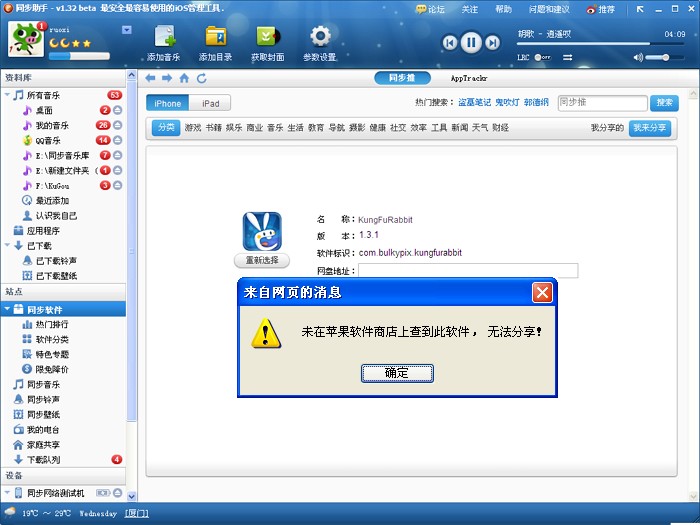Open 特色专题 featured topics
This screenshot has width=700, height=525.
(x=52, y=354)
